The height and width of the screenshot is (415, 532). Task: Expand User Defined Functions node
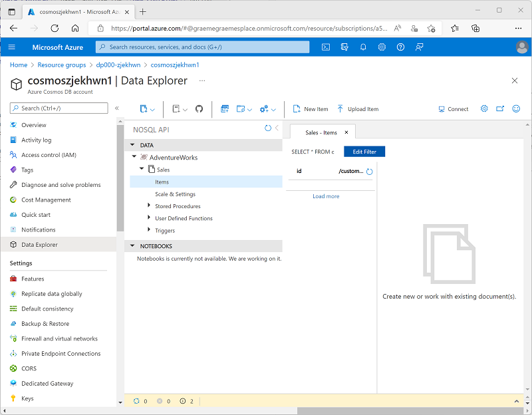tap(148, 217)
